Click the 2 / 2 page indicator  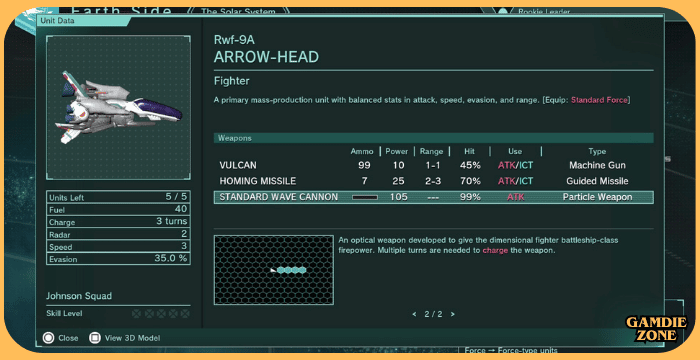(433, 314)
